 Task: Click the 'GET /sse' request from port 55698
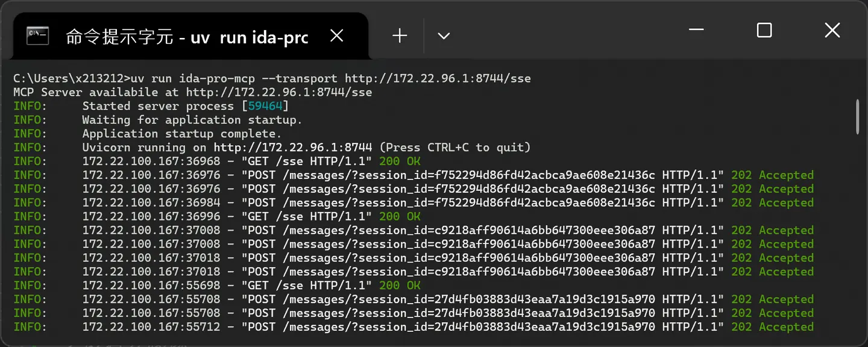click(x=306, y=286)
